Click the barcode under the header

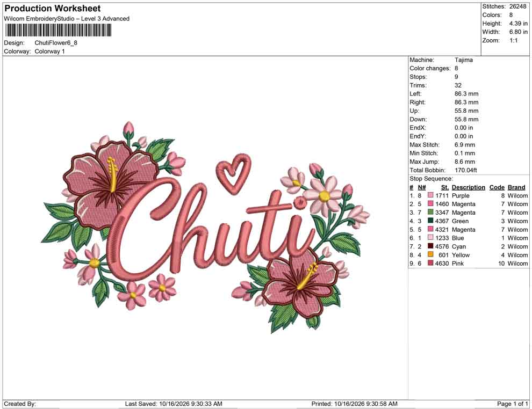(x=58, y=30)
